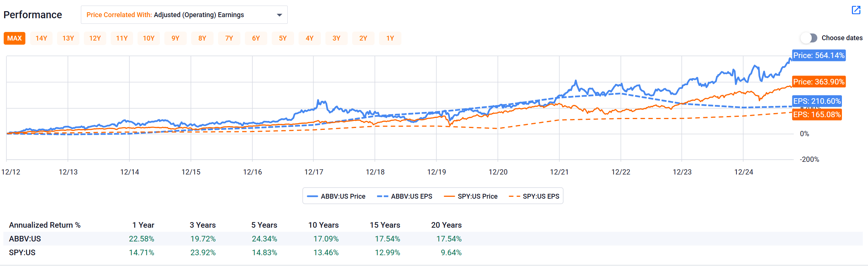Select the 5Y time range
Viewport: 868px width, 266px height.
[x=283, y=38]
